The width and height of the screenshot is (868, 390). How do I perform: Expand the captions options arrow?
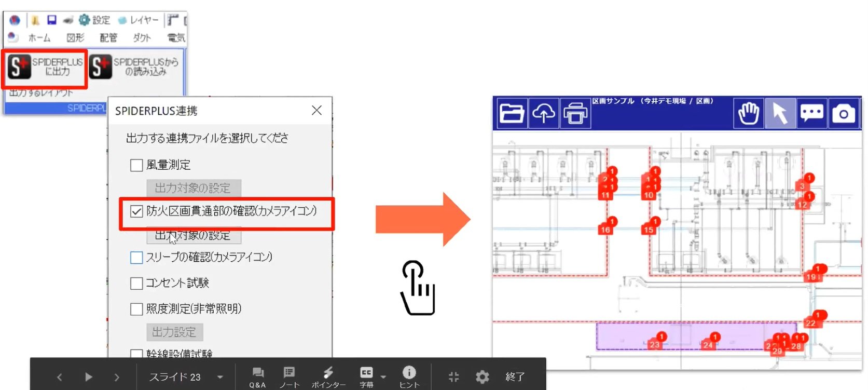pyautogui.click(x=383, y=377)
